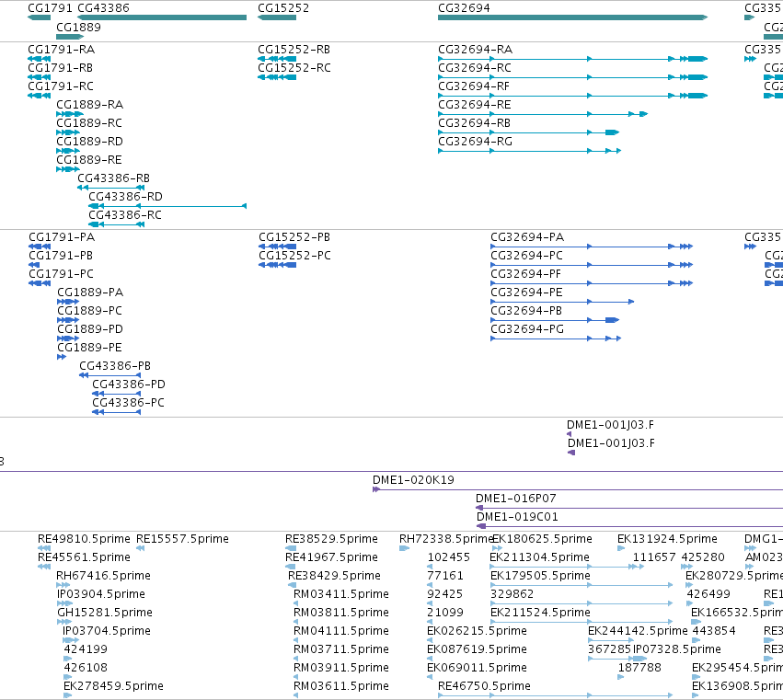The height and width of the screenshot is (700, 783).
Task: Select transcript CG32694-RC
Action: pos(475,68)
